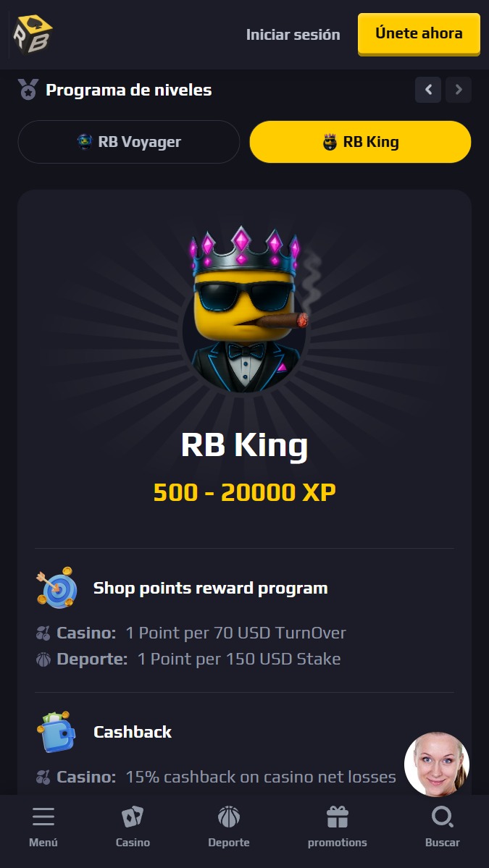Open Casino cards icon in bottom bar
Image resolution: width=489 pixels, height=868 pixels.
[x=133, y=817]
